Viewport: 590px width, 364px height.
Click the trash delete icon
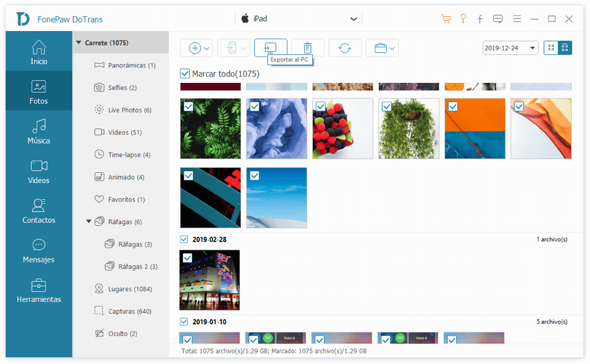308,48
